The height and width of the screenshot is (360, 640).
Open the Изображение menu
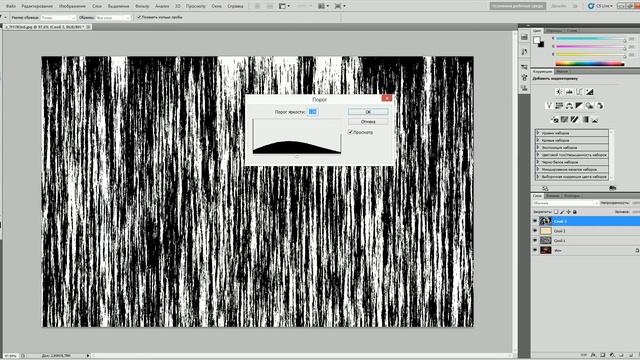click(x=72, y=6)
